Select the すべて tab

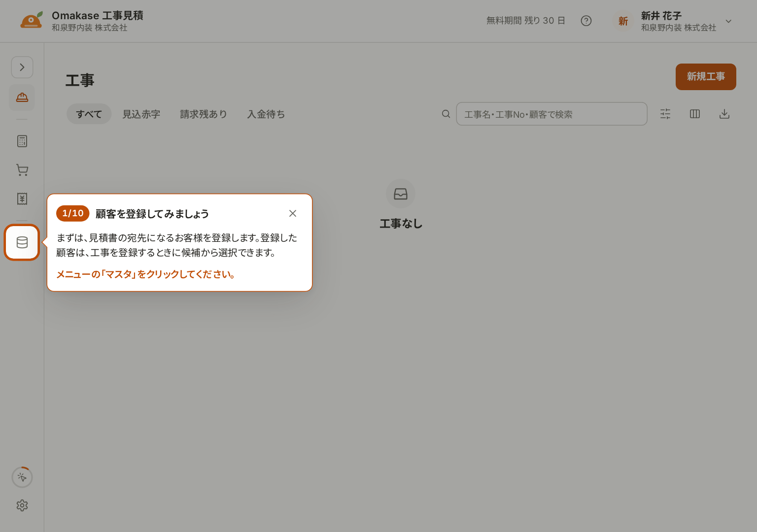pyautogui.click(x=89, y=114)
